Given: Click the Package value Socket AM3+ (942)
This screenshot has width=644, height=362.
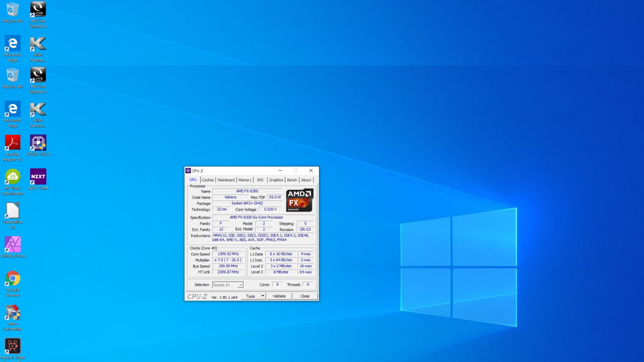Looking at the screenshot, I should 247,203.
